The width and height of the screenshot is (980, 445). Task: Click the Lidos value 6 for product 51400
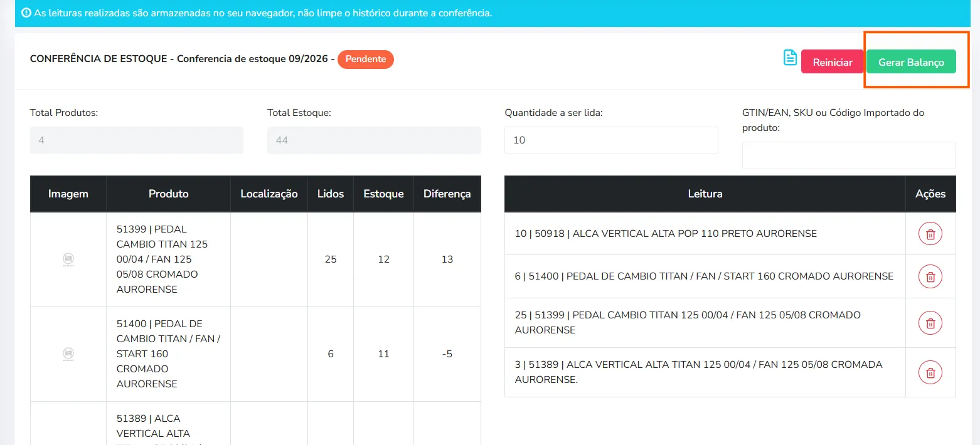click(x=331, y=354)
